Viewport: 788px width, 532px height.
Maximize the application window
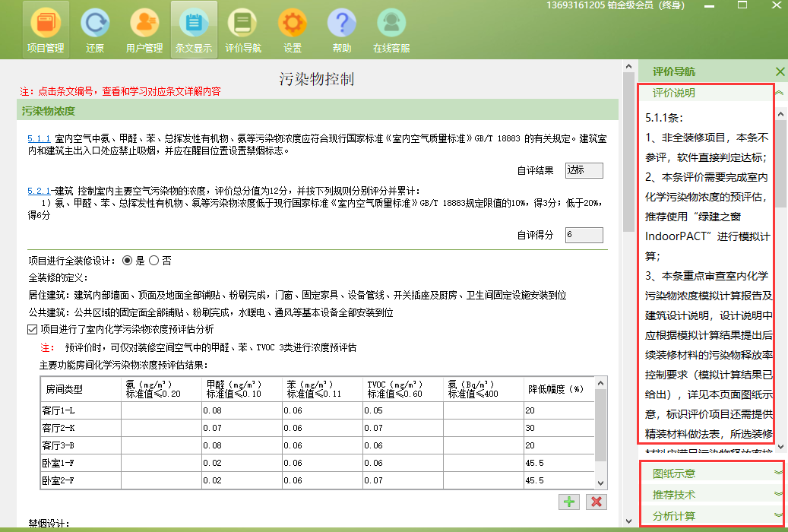[742, 5]
